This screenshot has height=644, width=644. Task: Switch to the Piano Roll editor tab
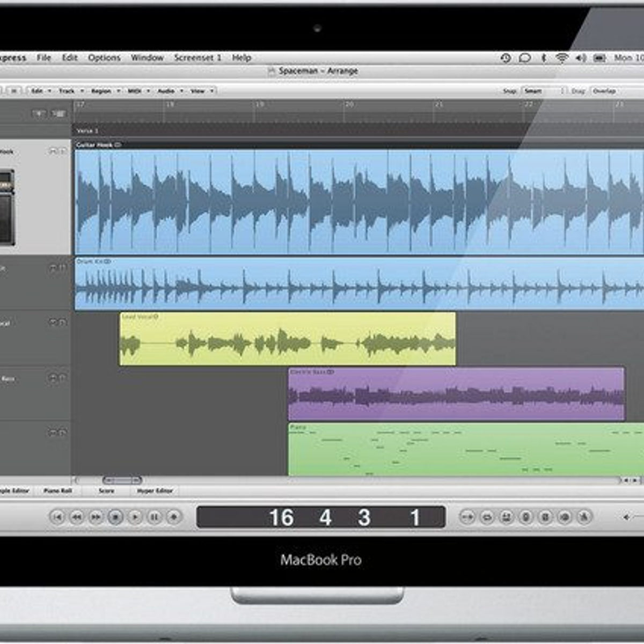tap(57, 491)
